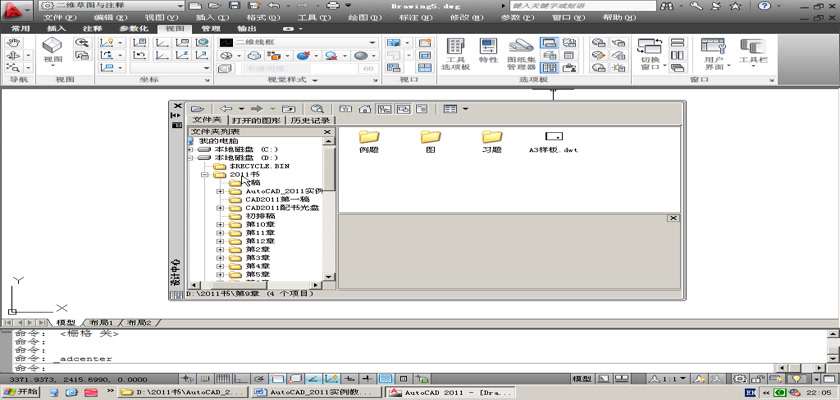Click the Zoom window magnifier in the View panel
Screen dimensions: 840x400
click(x=82, y=42)
